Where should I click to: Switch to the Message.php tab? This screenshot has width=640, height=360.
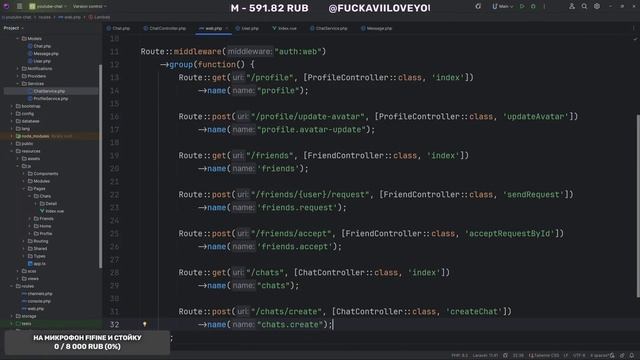(x=376, y=29)
